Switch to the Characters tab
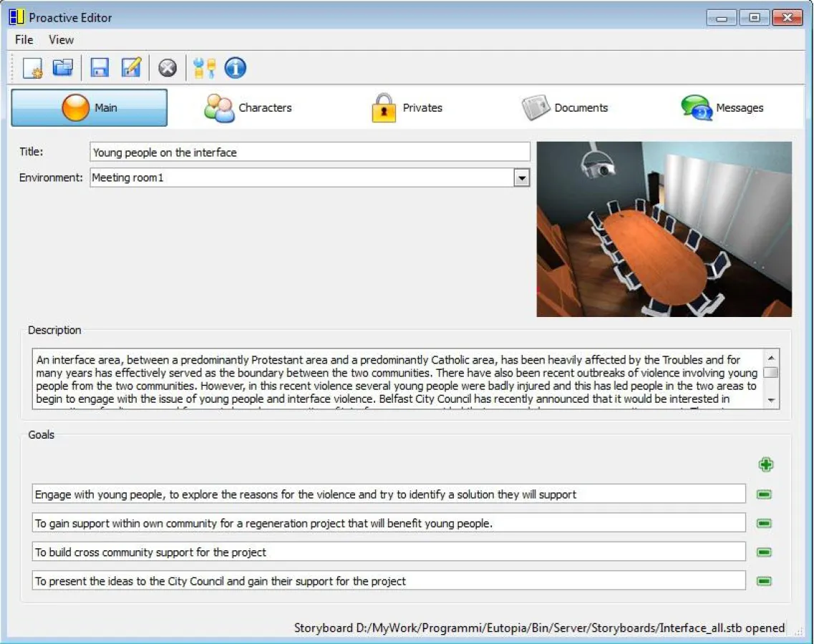The image size is (814, 644). pyautogui.click(x=247, y=107)
